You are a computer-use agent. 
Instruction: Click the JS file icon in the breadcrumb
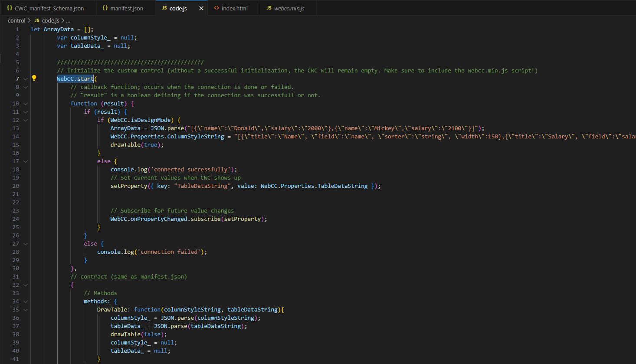(37, 20)
